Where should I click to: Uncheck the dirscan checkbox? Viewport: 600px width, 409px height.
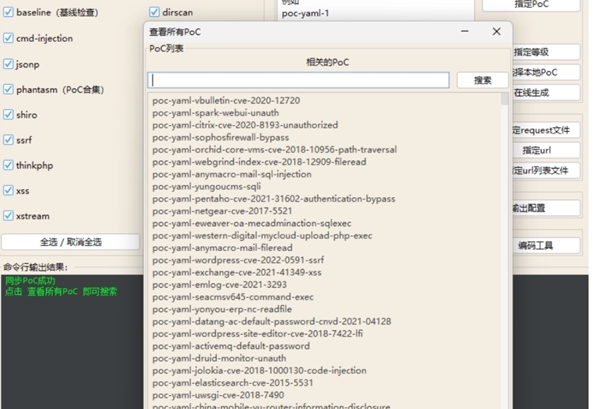coord(154,12)
